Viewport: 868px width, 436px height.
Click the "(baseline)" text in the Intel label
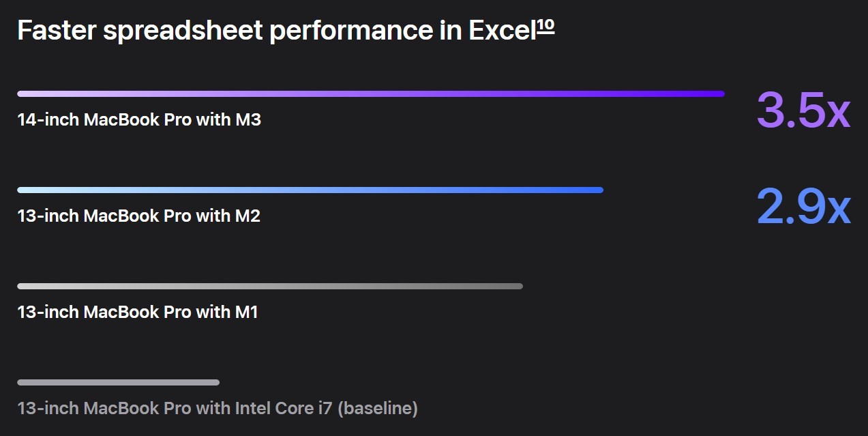point(378,409)
